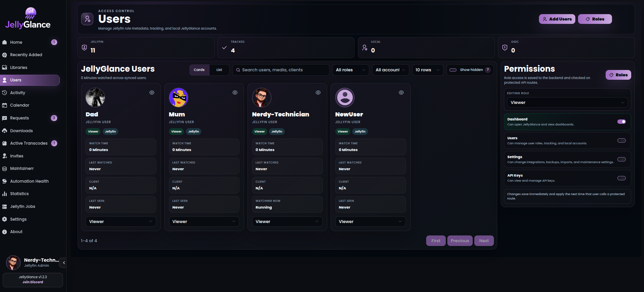Viewport: 644px width, 292px height.
Task: Open the Editing Role dropdown
Action: tap(567, 103)
